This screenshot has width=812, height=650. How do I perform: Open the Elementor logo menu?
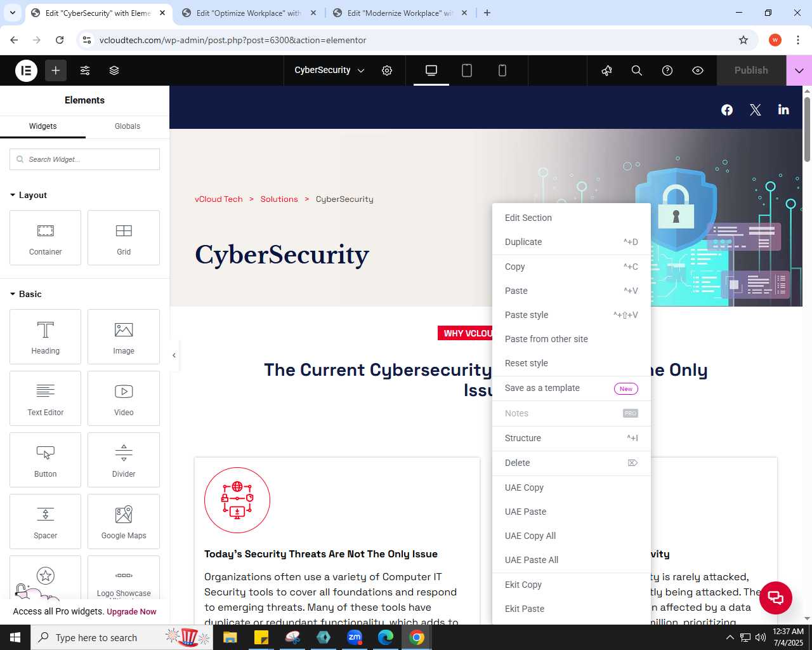(x=27, y=70)
